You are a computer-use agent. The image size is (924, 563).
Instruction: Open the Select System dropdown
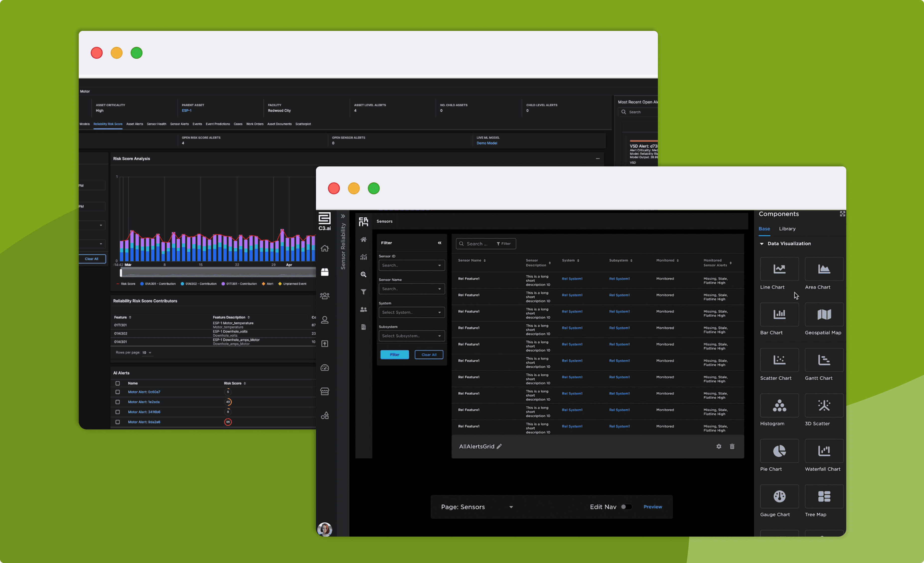[411, 313]
